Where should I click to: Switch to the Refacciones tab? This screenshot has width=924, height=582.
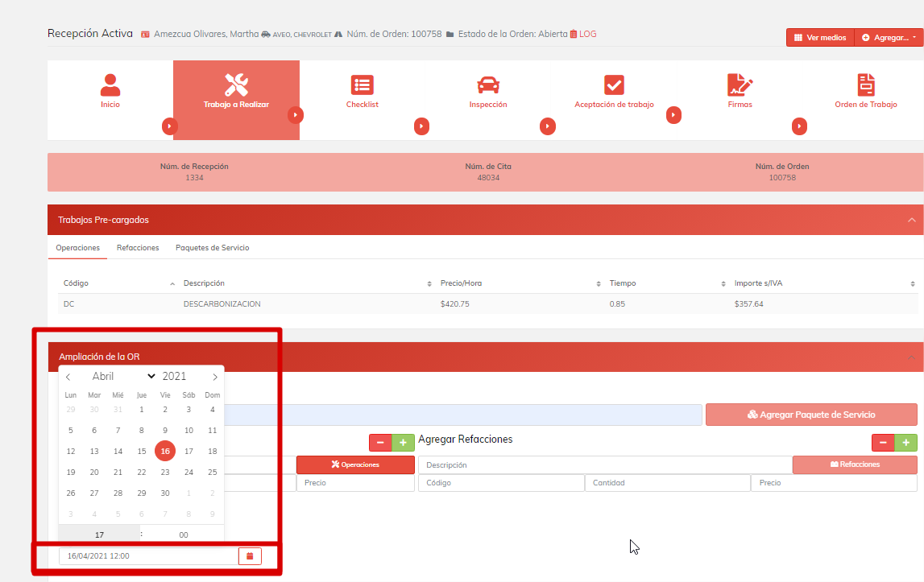(x=138, y=248)
